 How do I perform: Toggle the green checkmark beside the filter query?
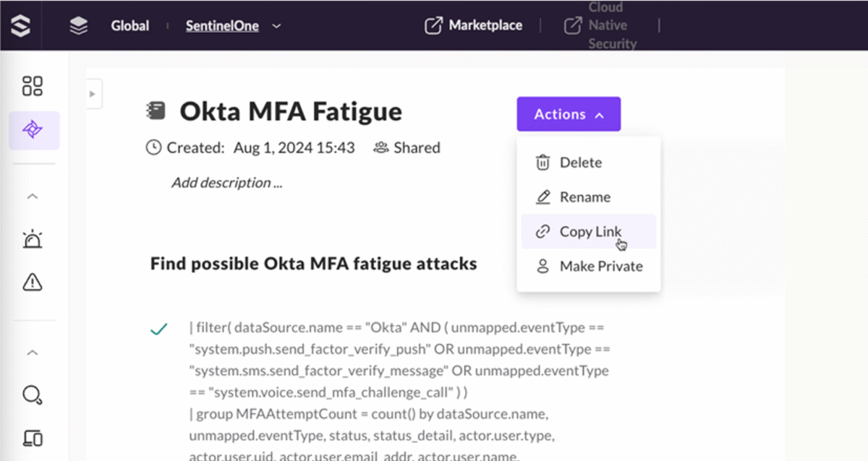click(159, 327)
